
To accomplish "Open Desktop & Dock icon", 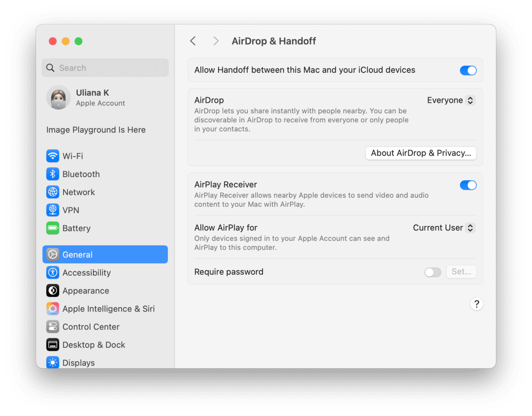I will click(53, 345).
